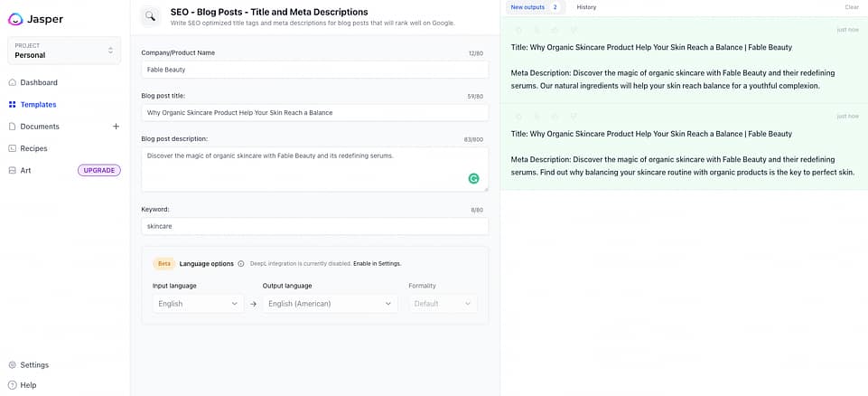Click the purple UPGRADE badge

pos(99,170)
